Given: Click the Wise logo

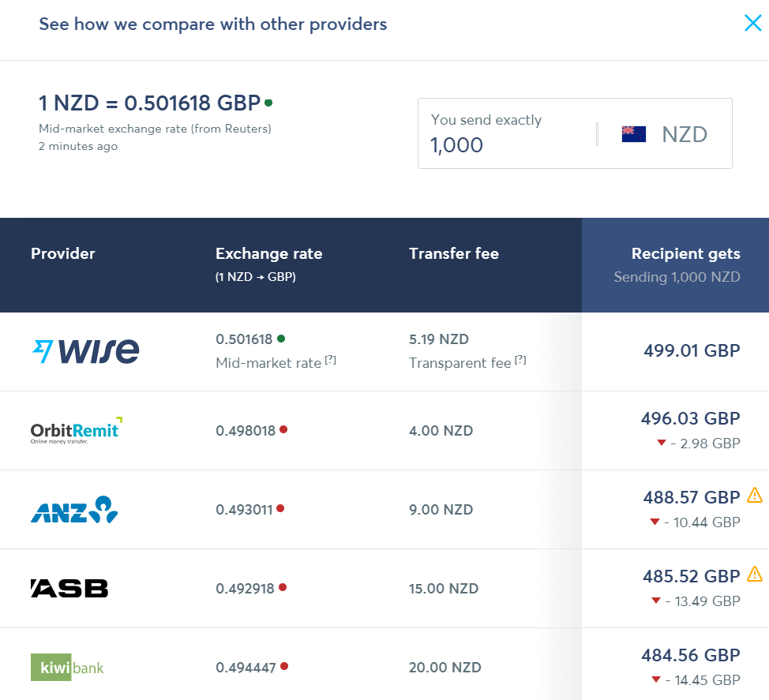Looking at the screenshot, I should point(85,351).
